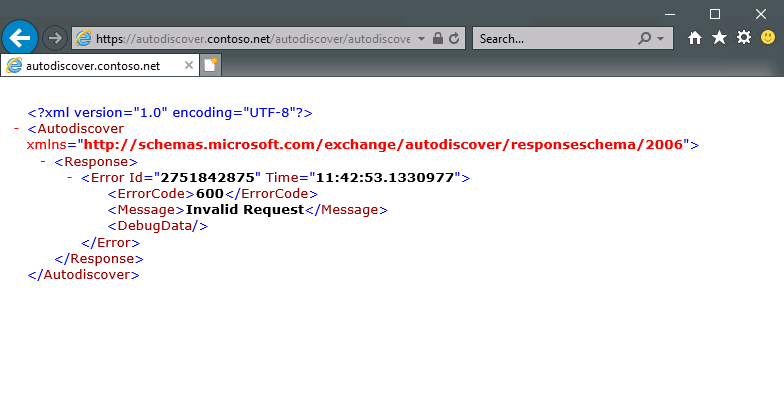Open the Tools gear menu
The height and width of the screenshot is (413, 784).
click(x=744, y=37)
